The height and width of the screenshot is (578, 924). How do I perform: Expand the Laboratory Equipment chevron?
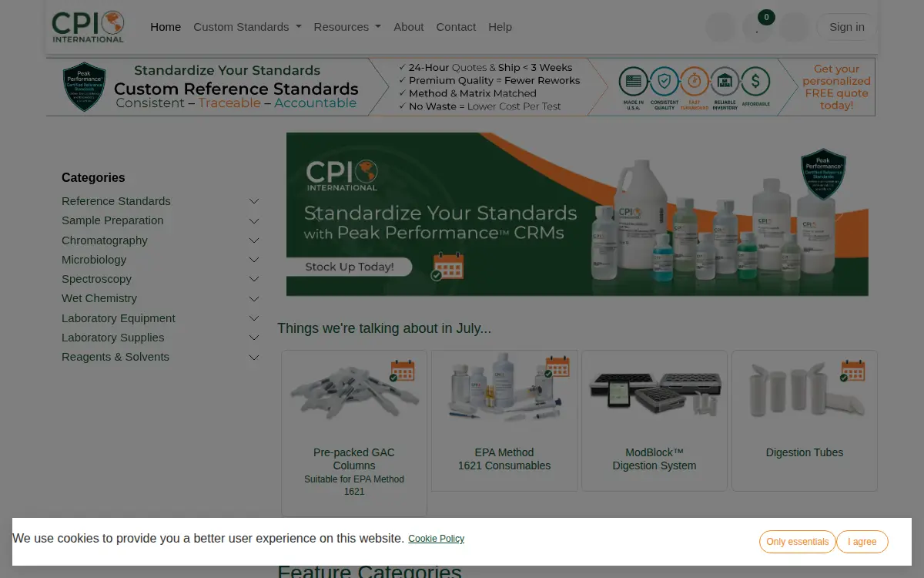point(254,318)
